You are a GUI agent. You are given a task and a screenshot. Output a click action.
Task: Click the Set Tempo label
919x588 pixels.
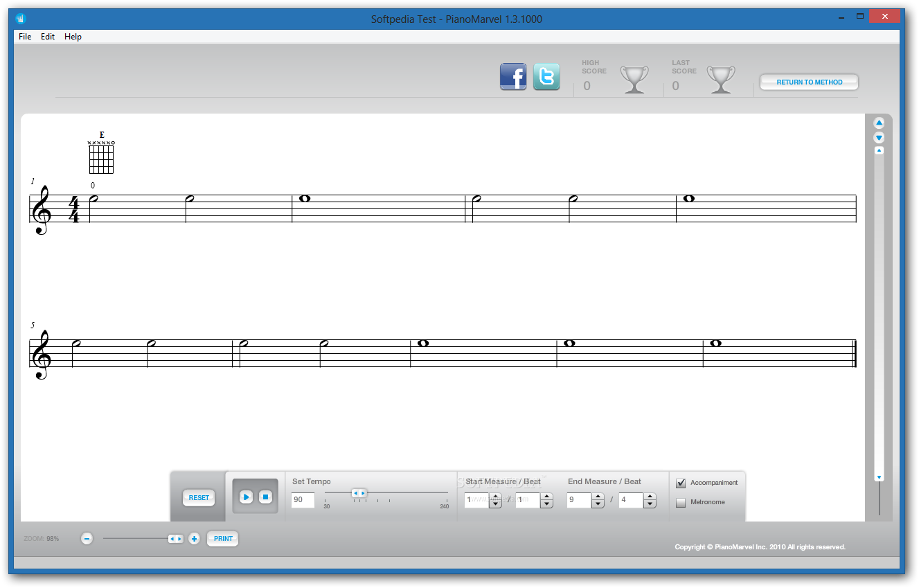(312, 481)
